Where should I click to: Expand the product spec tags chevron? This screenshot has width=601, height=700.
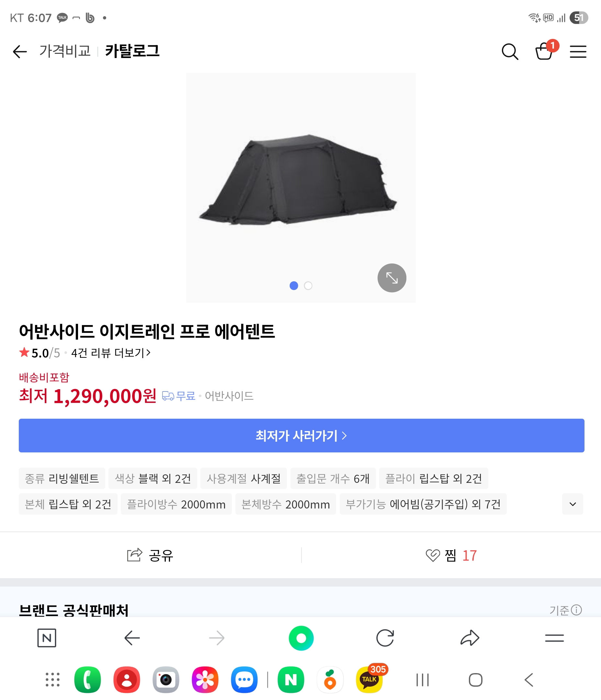click(x=572, y=504)
